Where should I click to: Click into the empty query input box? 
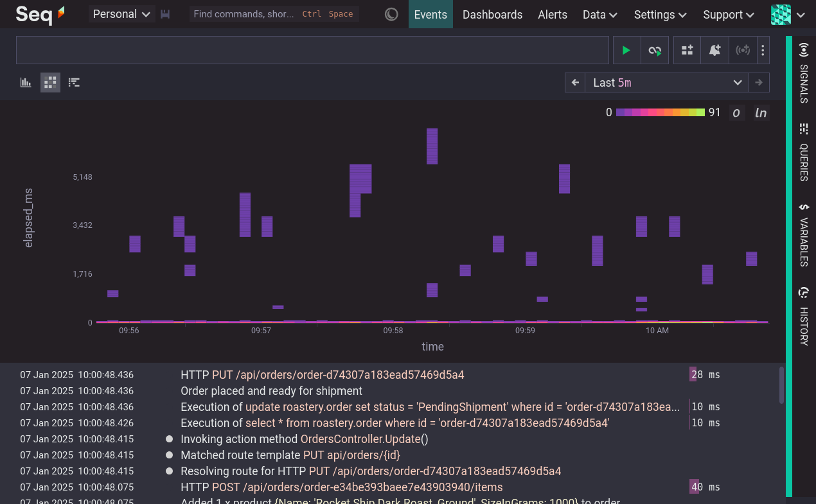[x=312, y=50]
